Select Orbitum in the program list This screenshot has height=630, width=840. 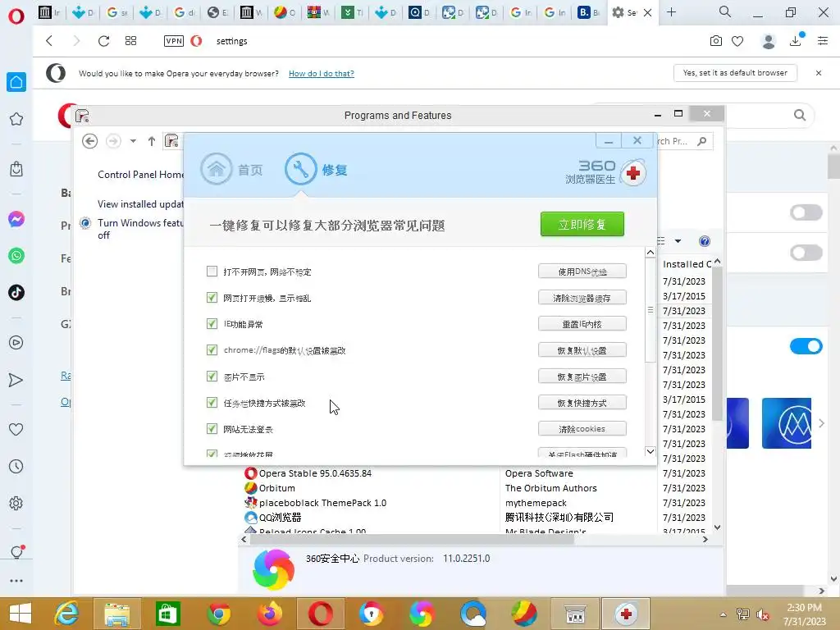tap(277, 488)
